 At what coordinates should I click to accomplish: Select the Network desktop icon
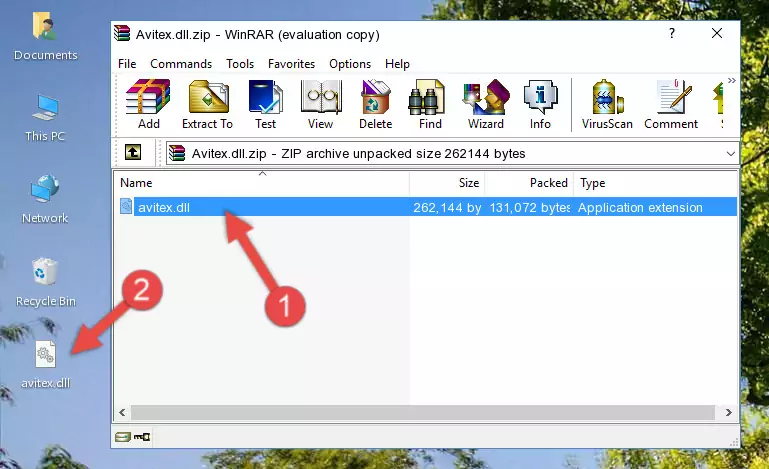click(x=45, y=199)
